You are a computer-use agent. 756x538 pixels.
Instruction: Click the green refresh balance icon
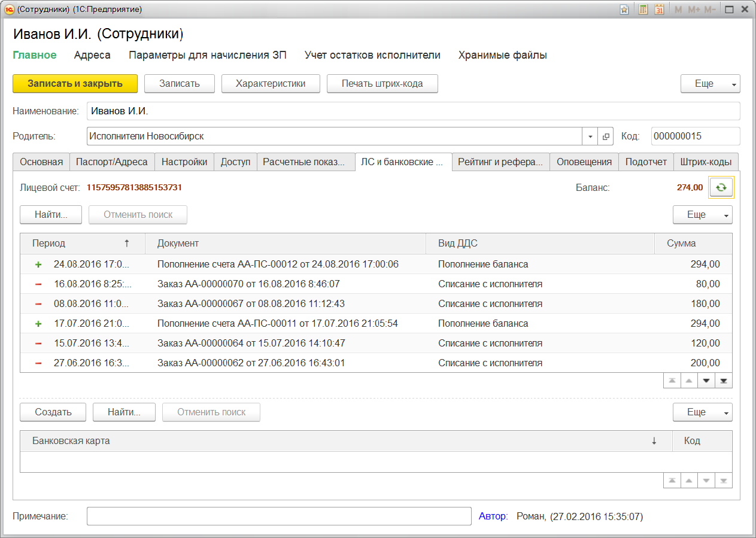(721, 187)
